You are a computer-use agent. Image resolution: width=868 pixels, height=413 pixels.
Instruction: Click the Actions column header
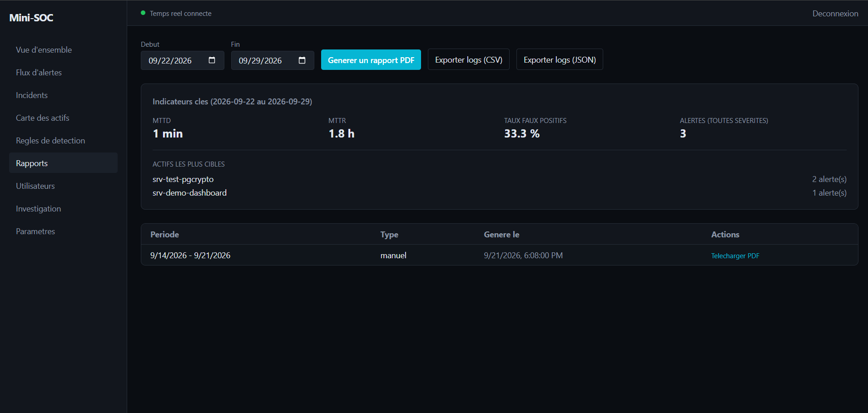725,235
